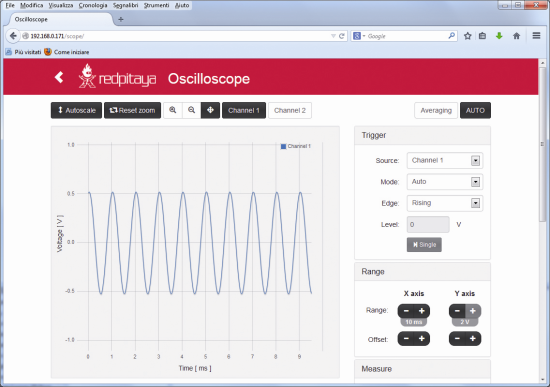Increase the Y axis range
550x387 pixels.
point(473,311)
